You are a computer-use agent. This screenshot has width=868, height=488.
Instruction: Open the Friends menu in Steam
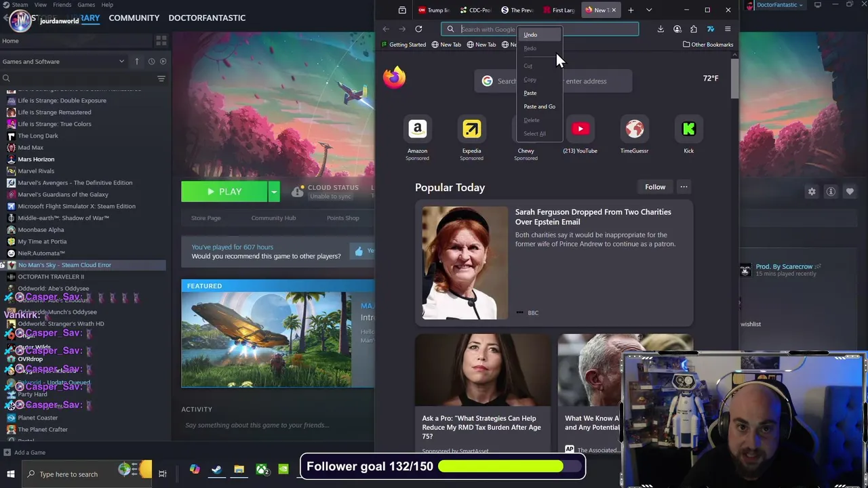point(62,5)
